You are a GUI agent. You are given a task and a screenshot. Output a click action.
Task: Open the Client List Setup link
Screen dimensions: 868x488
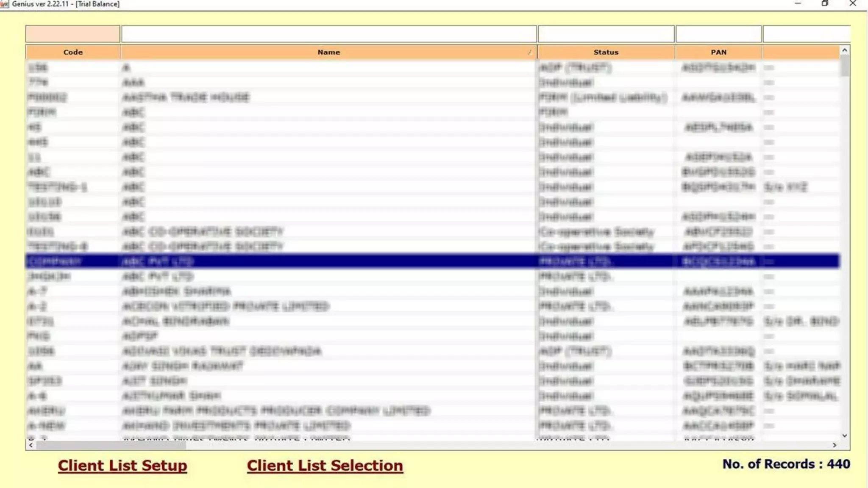[x=122, y=465]
